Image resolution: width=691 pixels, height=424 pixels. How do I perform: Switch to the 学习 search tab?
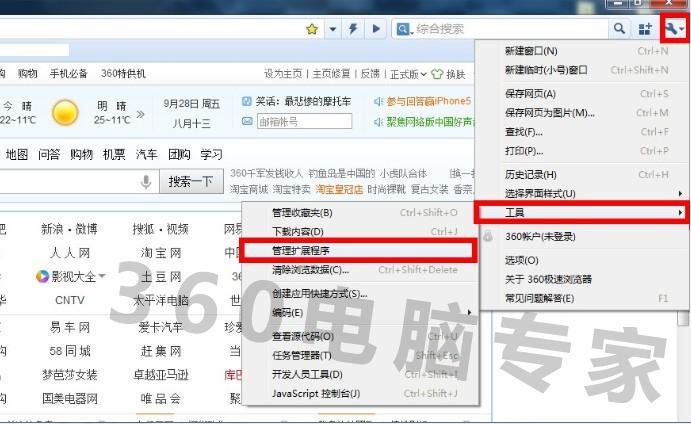coord(212,155)
